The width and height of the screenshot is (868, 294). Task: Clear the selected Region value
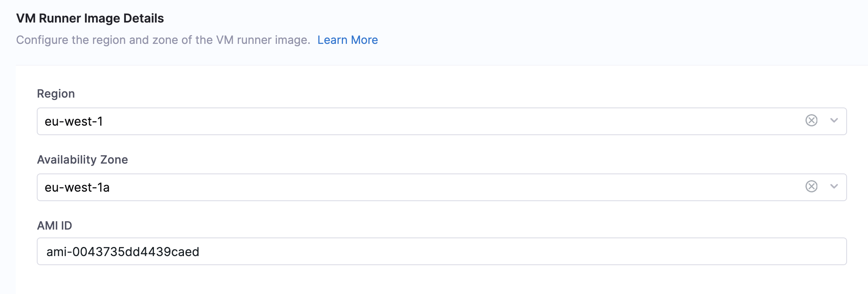[x=811, y=121]
